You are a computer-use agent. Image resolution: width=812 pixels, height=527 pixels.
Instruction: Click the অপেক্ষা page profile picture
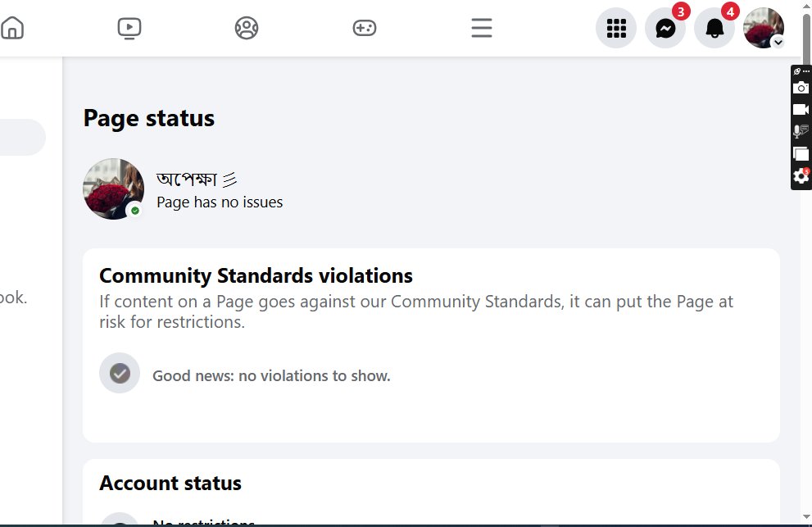[114, 189]
